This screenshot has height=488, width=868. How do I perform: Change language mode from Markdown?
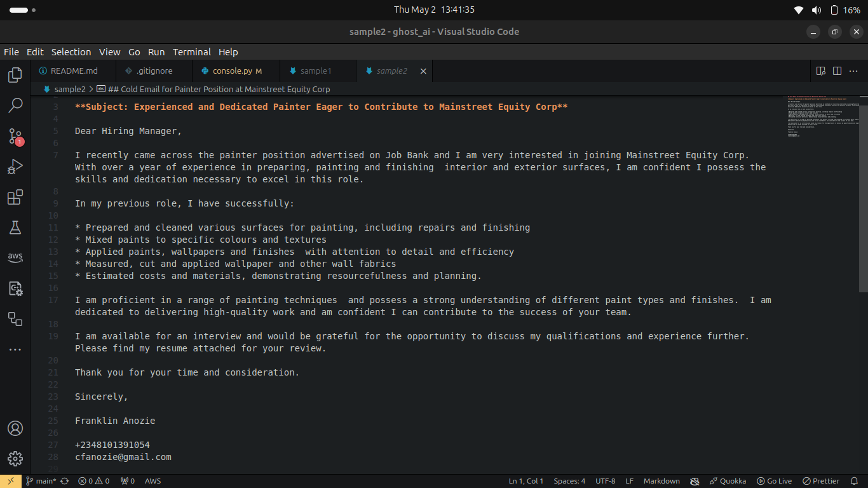coord(661,481)
